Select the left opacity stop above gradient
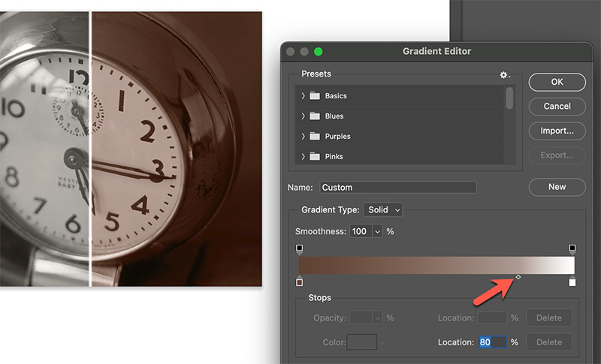 (300, 248)
